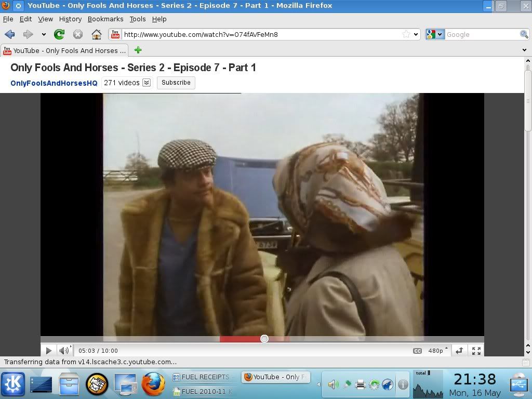Click in the Google search box
Image resolution: width=532 pixels, height=399 pixels.
coord(482,34)
